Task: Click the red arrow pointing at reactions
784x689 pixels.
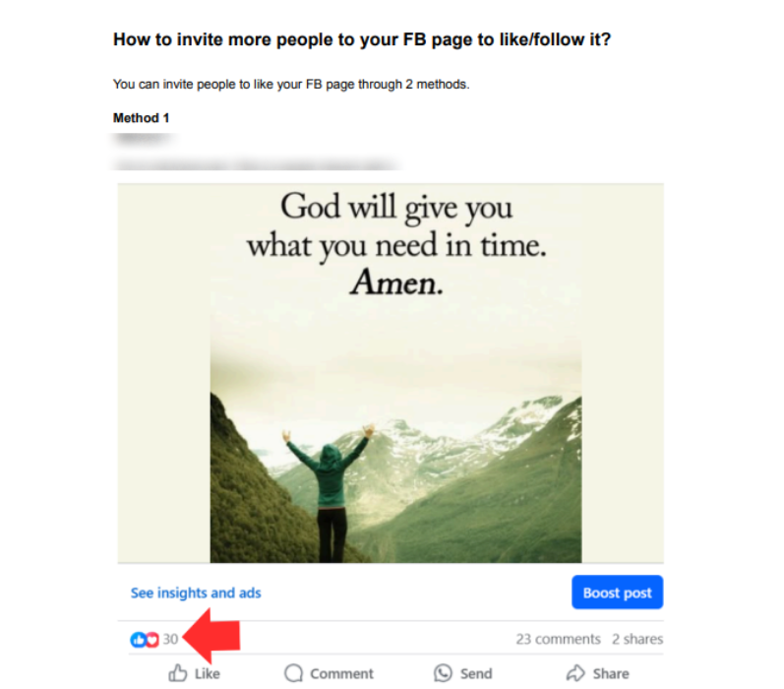Action: tap(211, 636)
